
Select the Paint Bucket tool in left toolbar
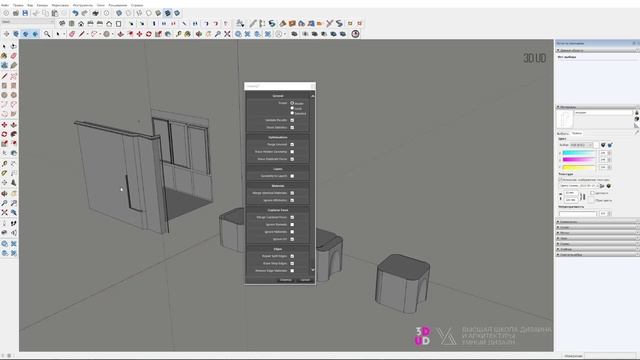click(x=4, y=56)
